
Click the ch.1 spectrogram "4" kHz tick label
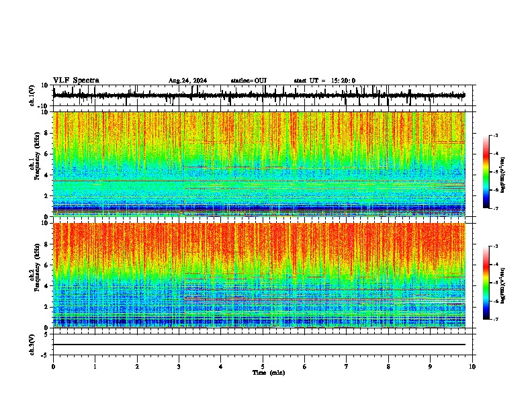click(x=46, y=175)
